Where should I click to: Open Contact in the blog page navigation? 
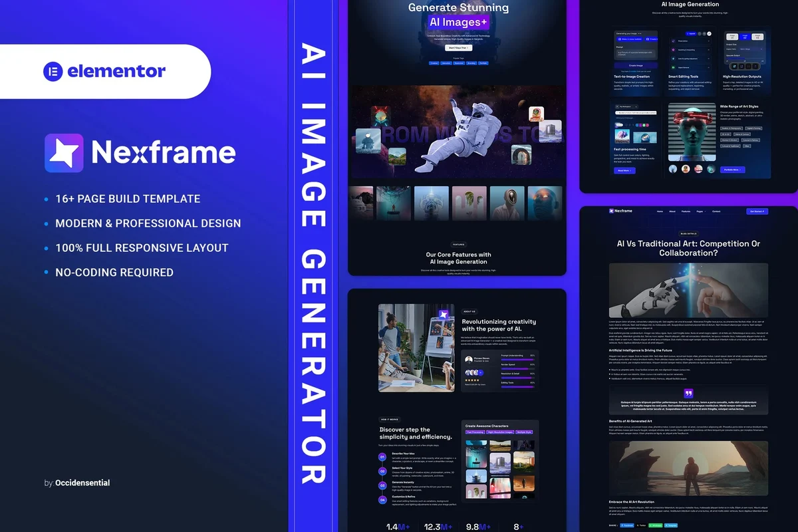point(716,211)
